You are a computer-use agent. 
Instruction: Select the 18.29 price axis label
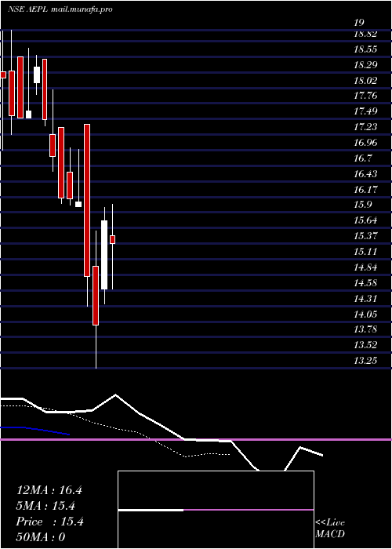click(x=365, y=65)
